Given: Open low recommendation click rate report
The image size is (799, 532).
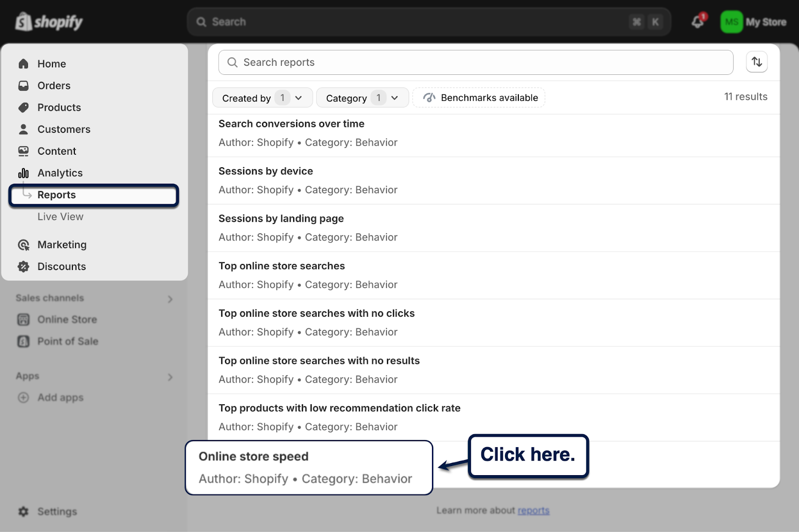Looking at the screenshot, I should [494, 418].
